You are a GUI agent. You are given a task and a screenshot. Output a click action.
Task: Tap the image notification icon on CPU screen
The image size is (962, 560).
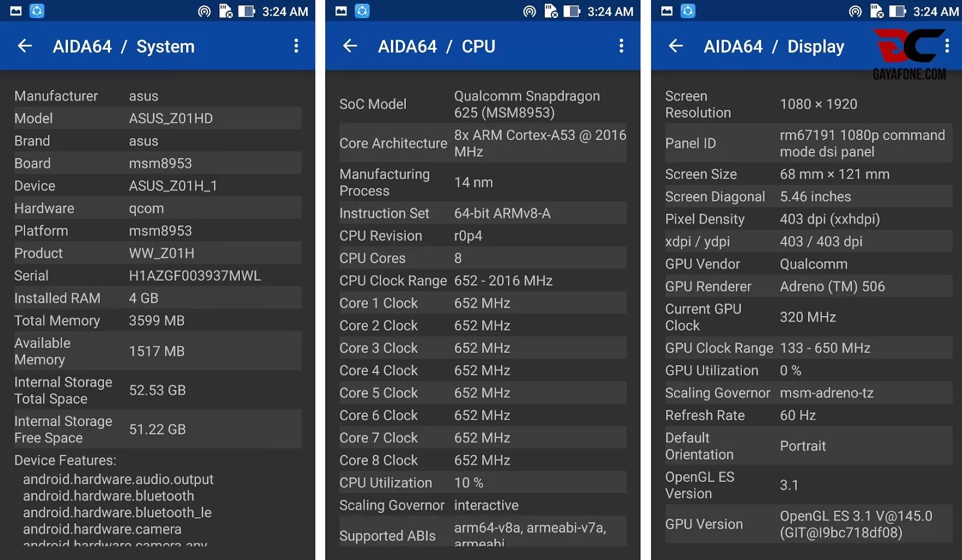coord(342,11)
